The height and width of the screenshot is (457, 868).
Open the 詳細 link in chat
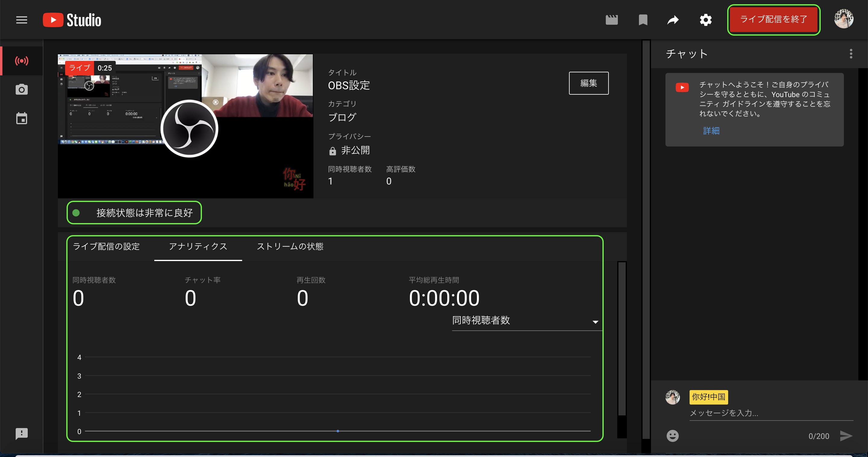pyautogui.click(x=711, y=131)
